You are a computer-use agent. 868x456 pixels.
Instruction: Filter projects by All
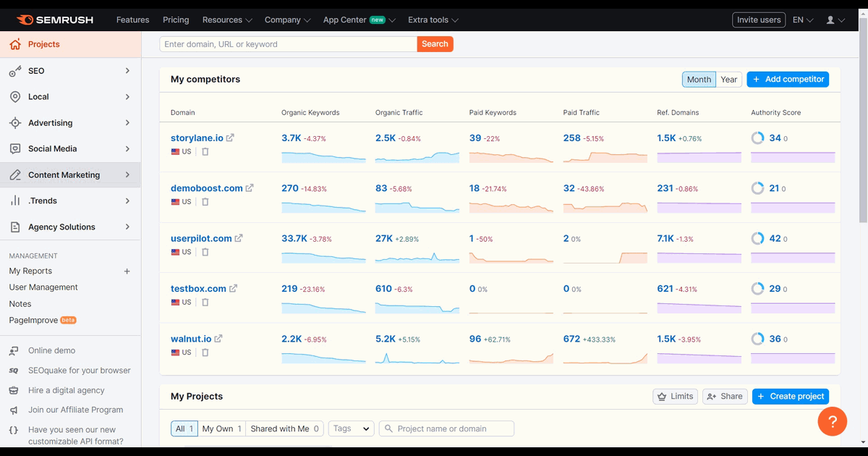click(184, 428)
